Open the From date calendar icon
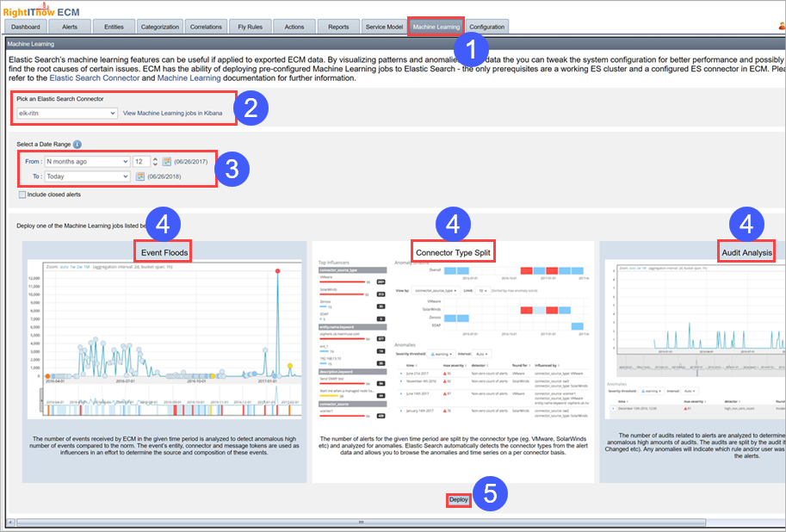This screenshot has height=532, width=786. coord(167,162)
